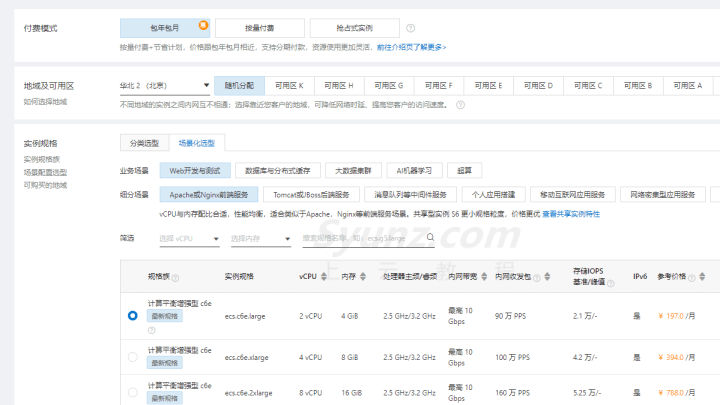Viewport: 720px width, 405px height.
Task: Select 可用区 G
Action: (389, 85)
